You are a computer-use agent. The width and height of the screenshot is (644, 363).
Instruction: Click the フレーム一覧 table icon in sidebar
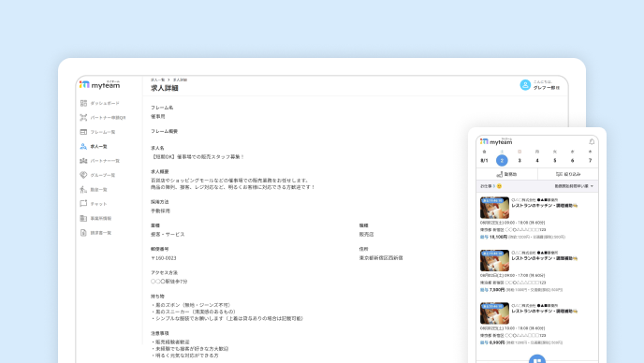[x=83, y=132]
